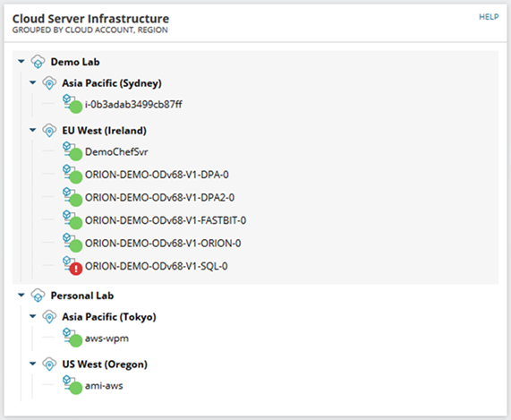This screenshot has width=511, height=420.
Task: Click the red critical status icon for SQL-0
Action: point(76,269)
